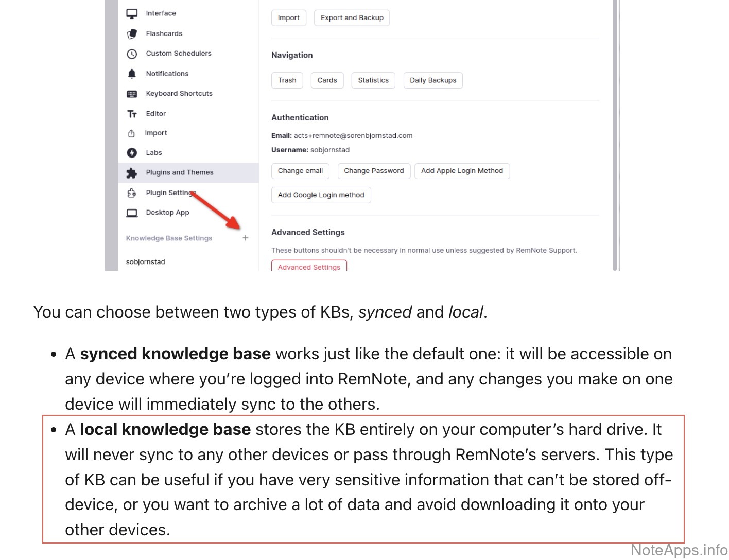Click the Notifications bell icon
The image size is (729, 560).
point(132,74)
